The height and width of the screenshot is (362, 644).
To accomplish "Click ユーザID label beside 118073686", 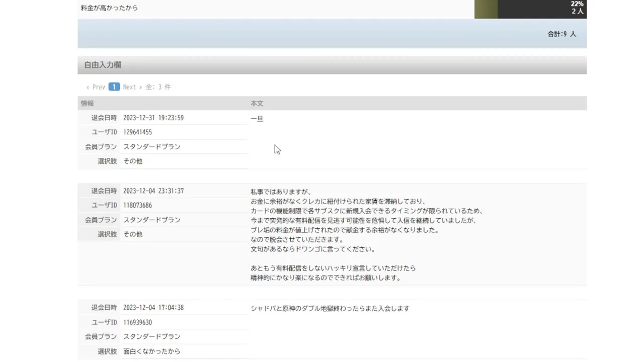I will point(104,206).
